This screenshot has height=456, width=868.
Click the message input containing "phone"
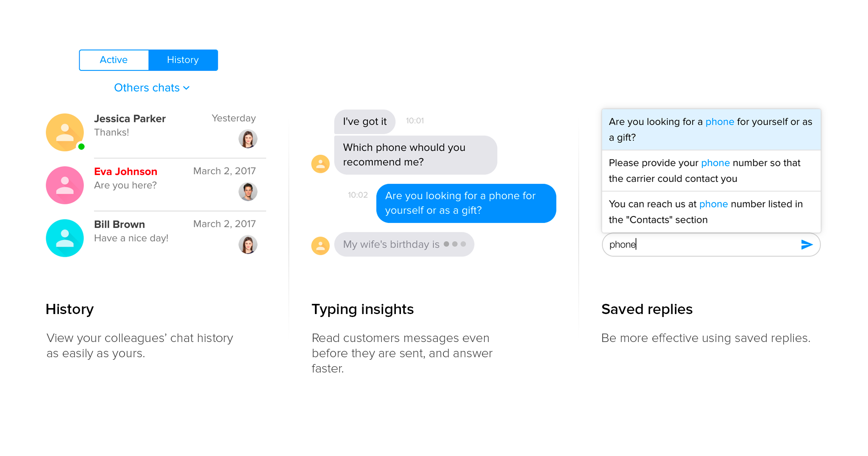[699, 245]
